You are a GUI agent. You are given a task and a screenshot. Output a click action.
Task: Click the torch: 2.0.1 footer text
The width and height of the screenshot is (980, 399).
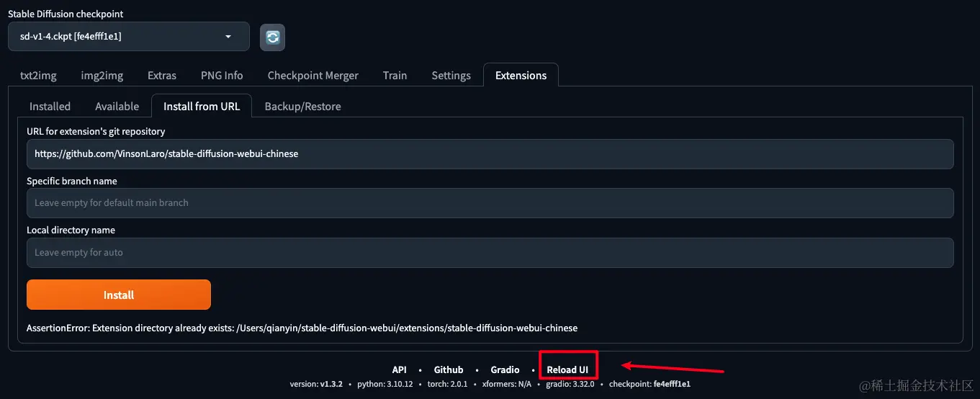tap(447, 385)
